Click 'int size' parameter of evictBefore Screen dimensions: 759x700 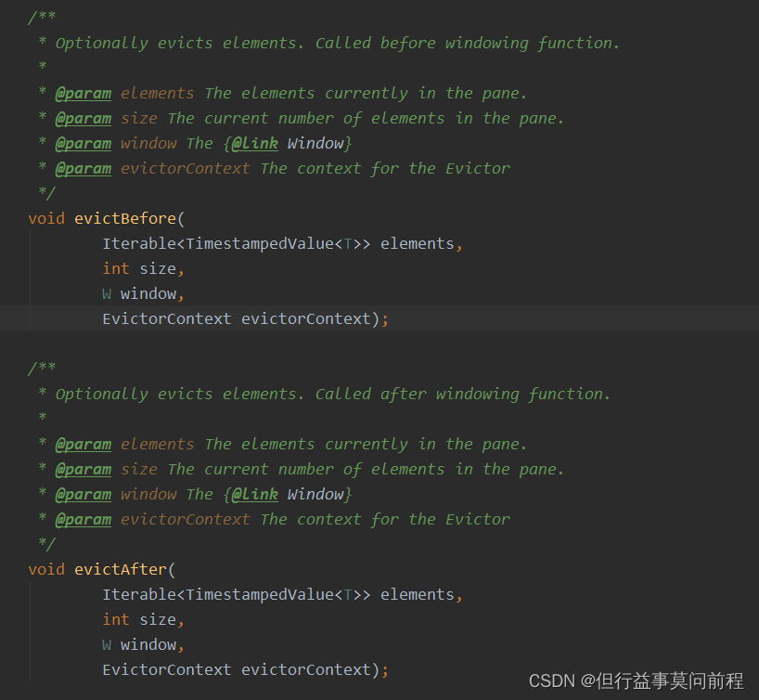coord(143,269)
